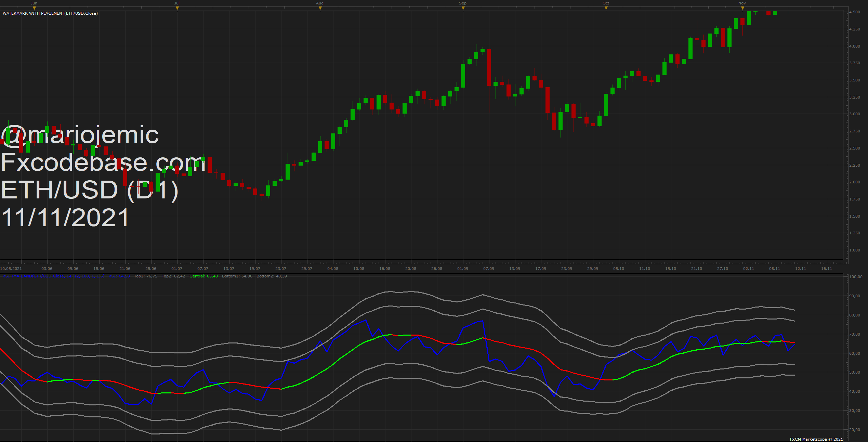Click the 23.07 date axis label
This screenshot has height=442, width=868.
281,269
